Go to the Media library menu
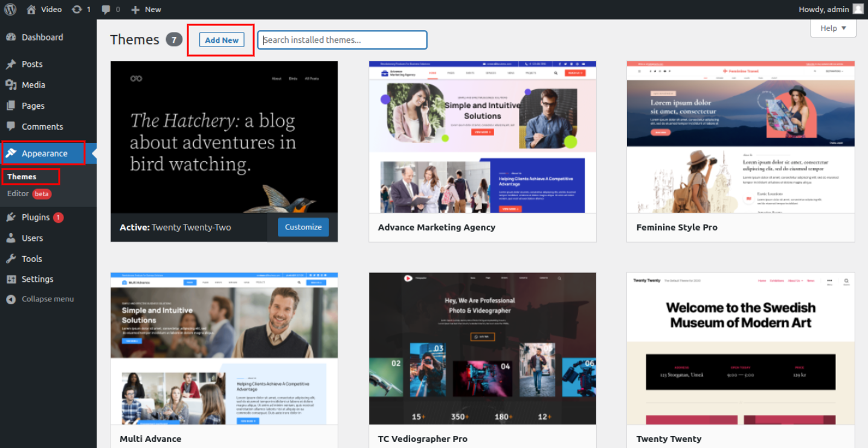868x448 pixels. tap(33, 85)
